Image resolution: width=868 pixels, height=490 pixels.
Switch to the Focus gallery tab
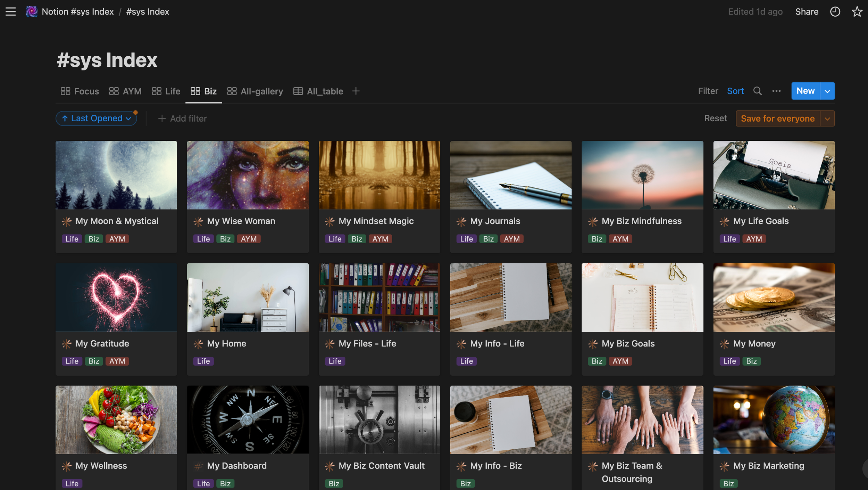[x=80, y=91]
